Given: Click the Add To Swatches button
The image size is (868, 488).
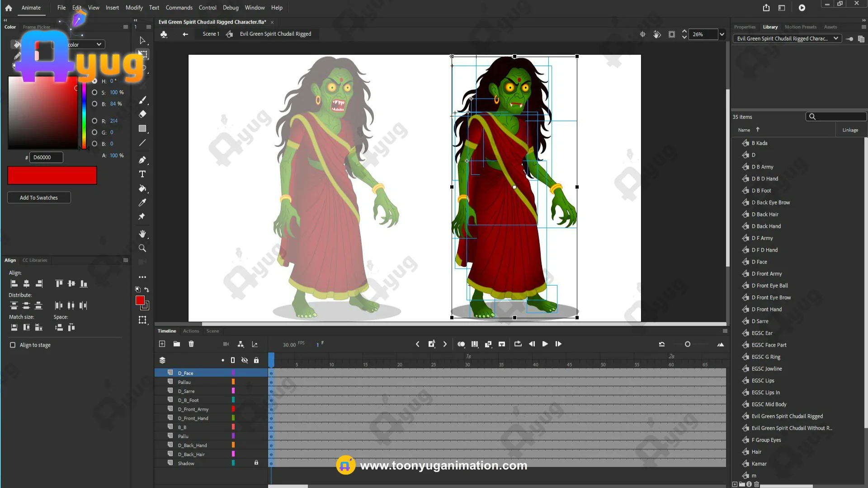Looking at the screenshot, I should [39, 198].
